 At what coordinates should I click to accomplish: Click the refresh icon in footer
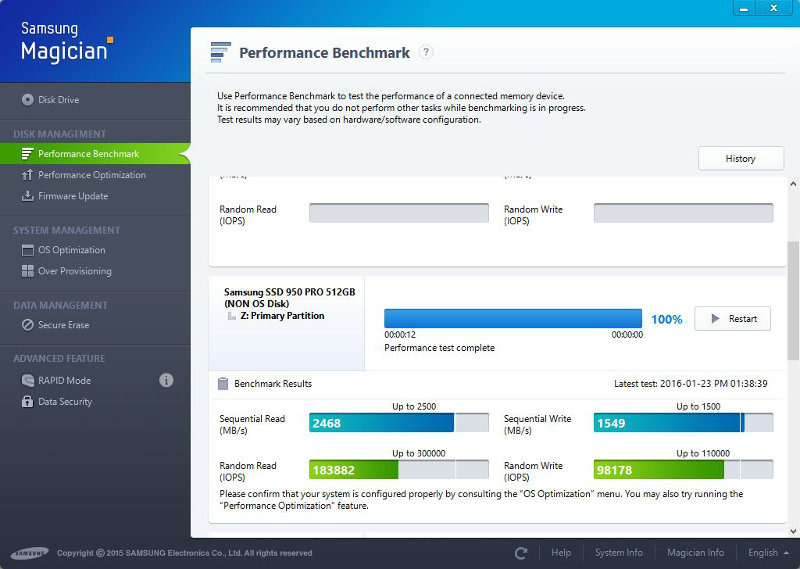(x=521, y=553)
